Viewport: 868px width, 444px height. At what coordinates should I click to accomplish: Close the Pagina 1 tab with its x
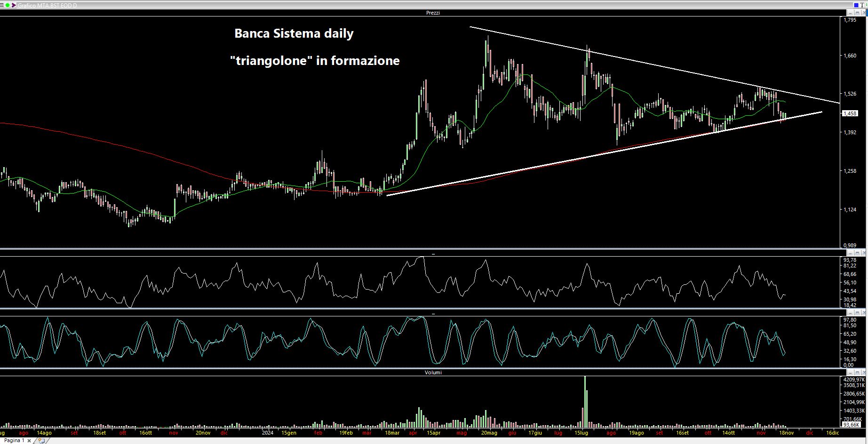click(x=29, y=441)
